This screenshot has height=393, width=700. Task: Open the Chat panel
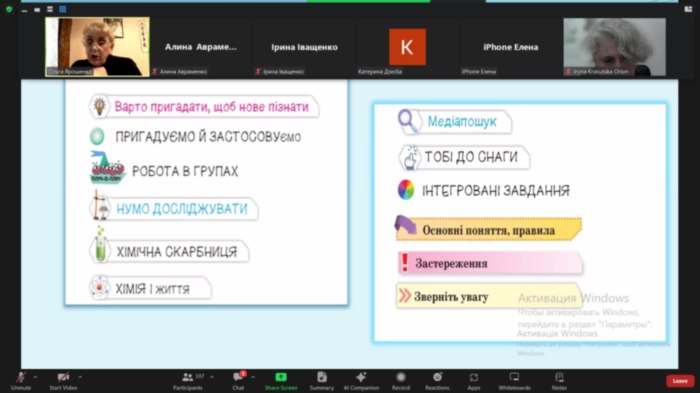[238, 381]
